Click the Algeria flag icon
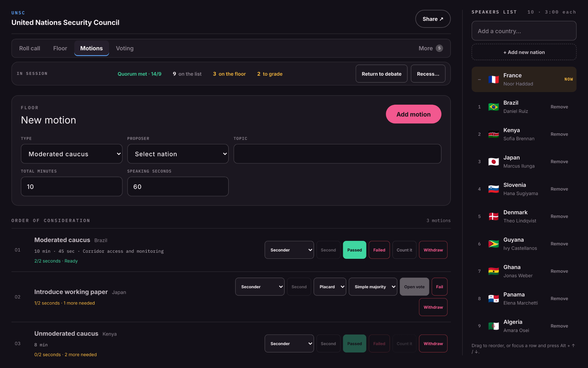Viewport: 588px width, 368px height. tap(493, 326)
